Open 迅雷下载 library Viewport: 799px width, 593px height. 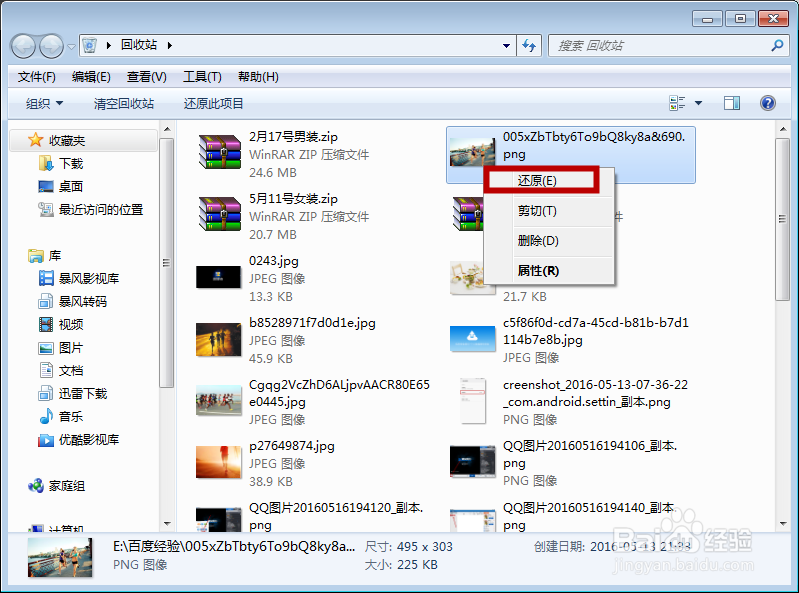pos(72,393)
